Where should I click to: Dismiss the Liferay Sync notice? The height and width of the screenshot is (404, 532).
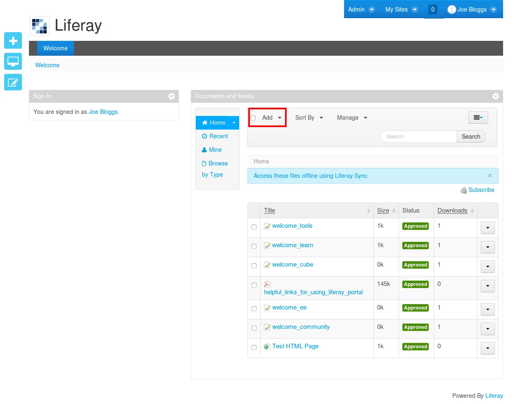490,175
